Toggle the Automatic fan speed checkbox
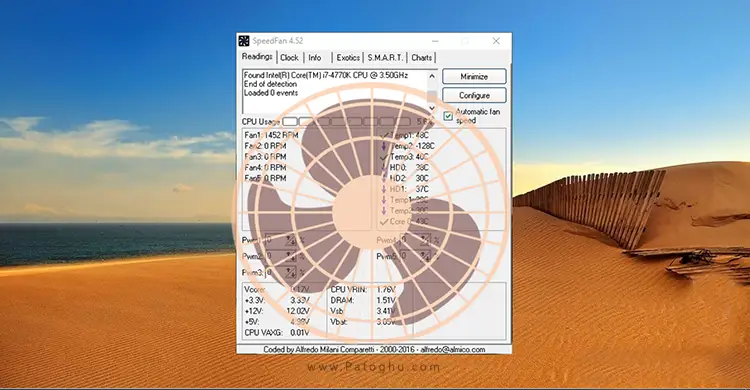The image size is (750, 390). click(448, 116)
